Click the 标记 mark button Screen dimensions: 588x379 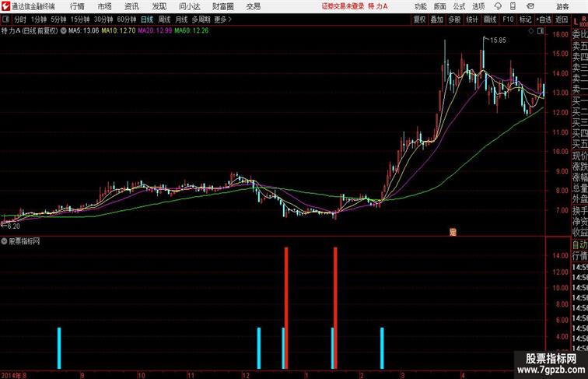(x=525, y=19)
